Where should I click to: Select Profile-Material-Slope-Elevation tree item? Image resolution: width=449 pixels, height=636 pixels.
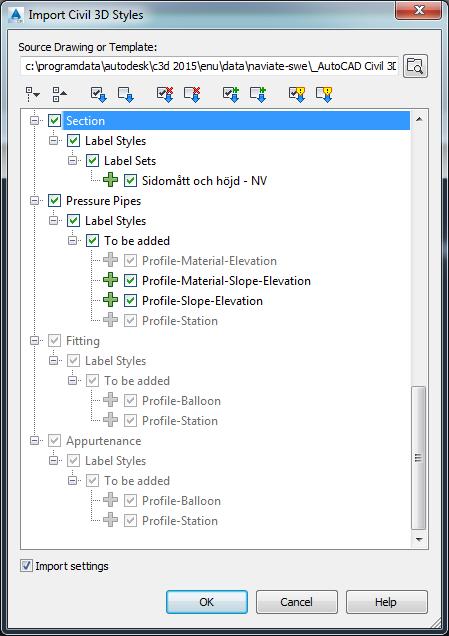[226, 281]
